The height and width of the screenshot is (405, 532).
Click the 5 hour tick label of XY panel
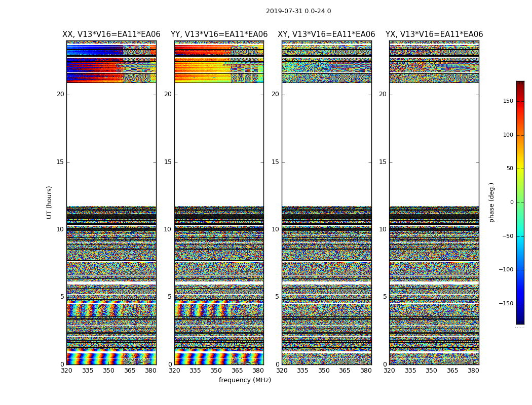[x=277, y=297]
